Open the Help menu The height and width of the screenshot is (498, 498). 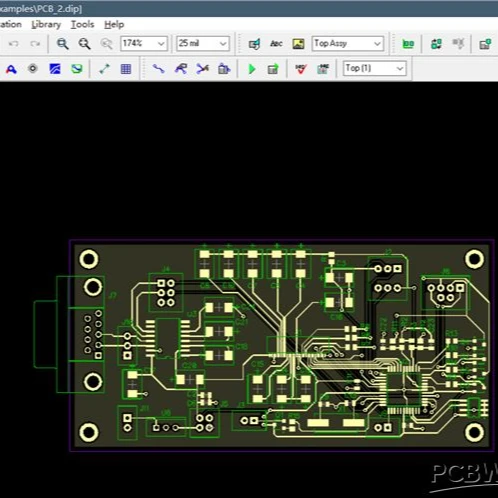114,25
